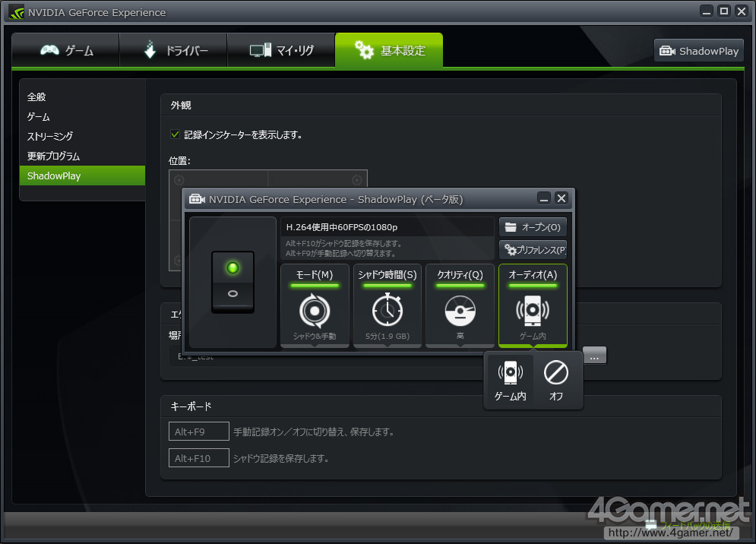Click the Alt+F10 hotkey field

point(198,458)
